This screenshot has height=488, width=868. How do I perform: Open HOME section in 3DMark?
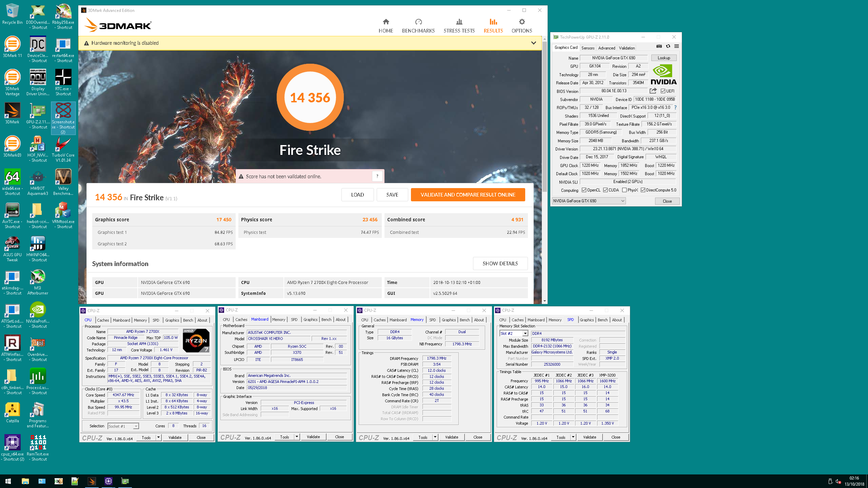[386, 26]
